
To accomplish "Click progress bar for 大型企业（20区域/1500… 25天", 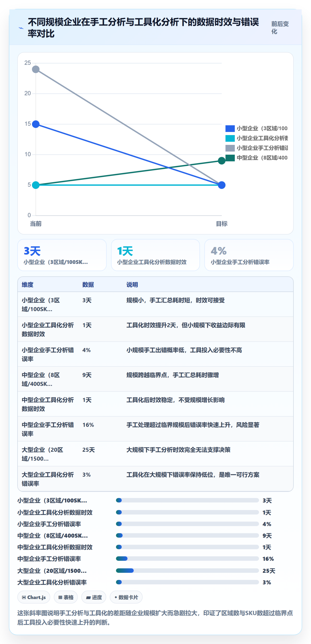I will [187, 571].
